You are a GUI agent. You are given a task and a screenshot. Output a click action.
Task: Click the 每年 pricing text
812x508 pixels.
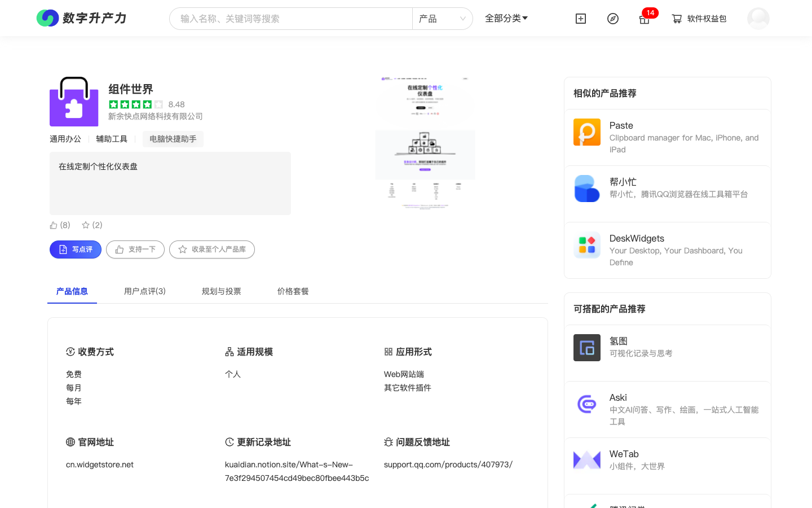pos(74,401)
